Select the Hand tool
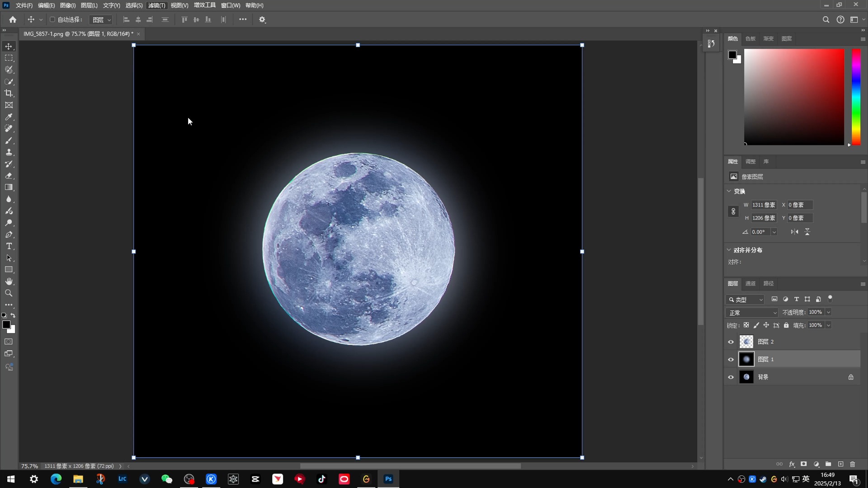The image size is (868, 488). (9, 282)
